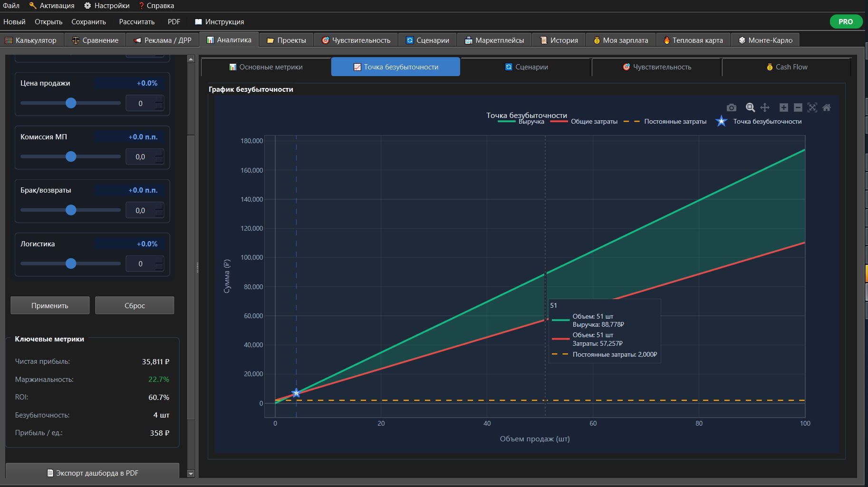
Task: Click the Zoom in plus chart icon
Action: (784, 107)
